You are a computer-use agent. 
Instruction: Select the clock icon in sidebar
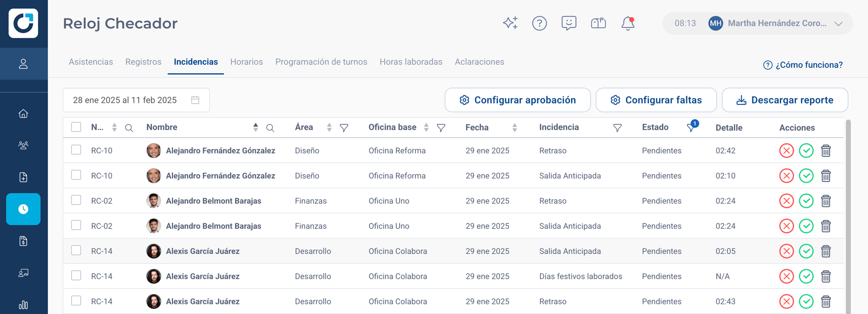click(23, 209)
